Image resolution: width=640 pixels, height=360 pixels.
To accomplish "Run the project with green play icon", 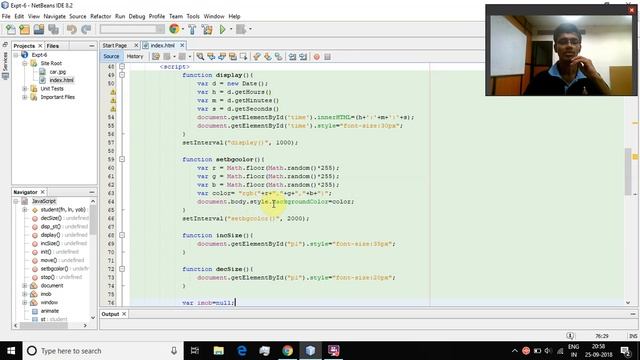I will coord(222,29).
